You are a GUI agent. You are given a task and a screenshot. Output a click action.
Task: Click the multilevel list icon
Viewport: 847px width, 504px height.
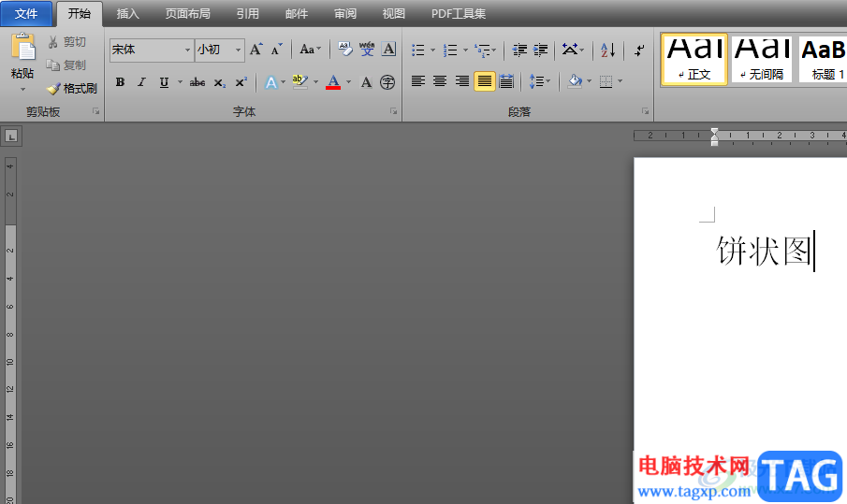coord(482,50)
